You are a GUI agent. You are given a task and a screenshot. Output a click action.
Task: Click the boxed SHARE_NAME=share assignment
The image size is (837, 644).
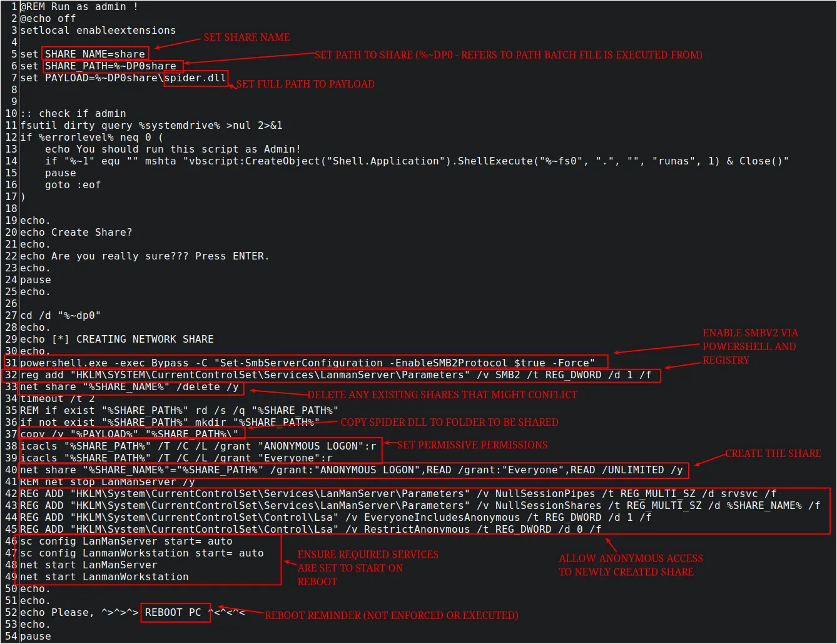tap(96, 54)
